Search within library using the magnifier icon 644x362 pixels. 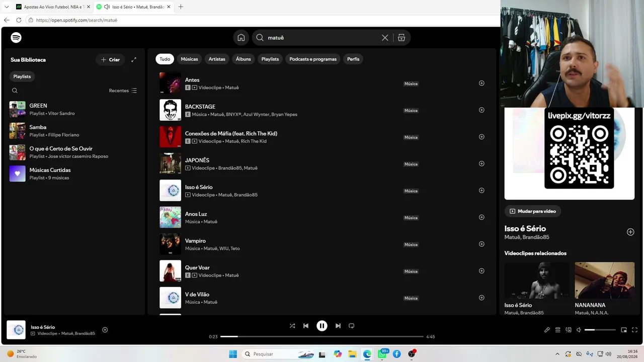(15, 90)
